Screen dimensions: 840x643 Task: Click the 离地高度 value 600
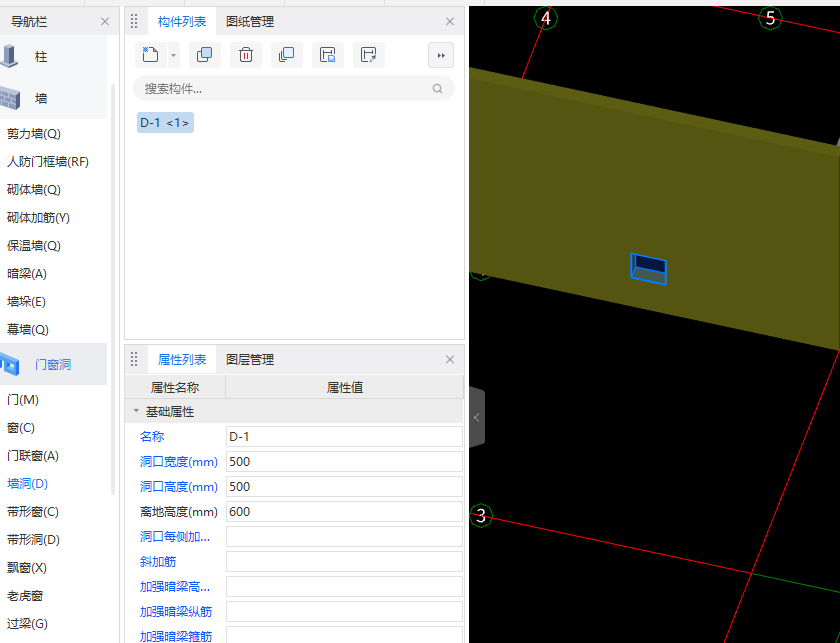coord(344,512)
